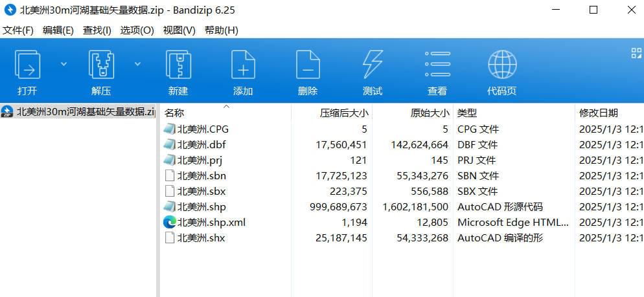Click original size 12,805

click(x=432, y=223)
